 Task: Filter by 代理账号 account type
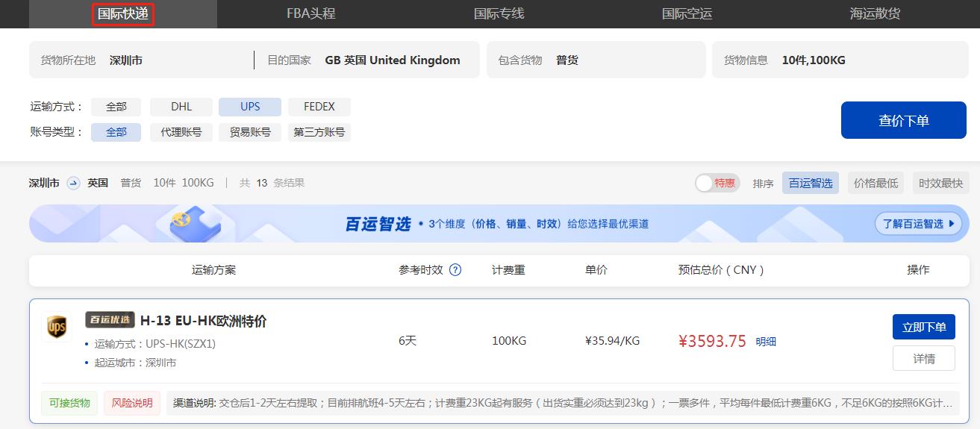181,132
